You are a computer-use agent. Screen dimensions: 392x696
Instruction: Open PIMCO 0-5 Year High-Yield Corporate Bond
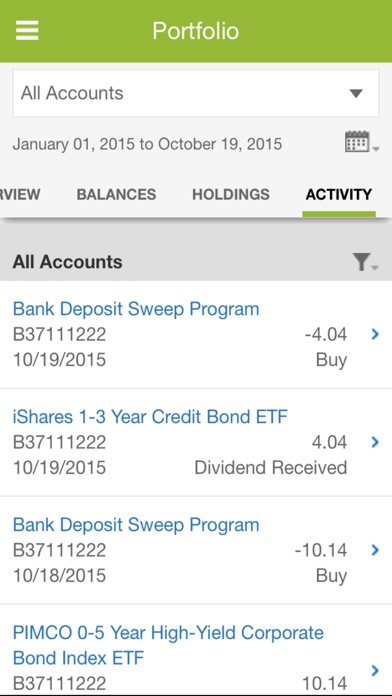click(x=168, y=645)
